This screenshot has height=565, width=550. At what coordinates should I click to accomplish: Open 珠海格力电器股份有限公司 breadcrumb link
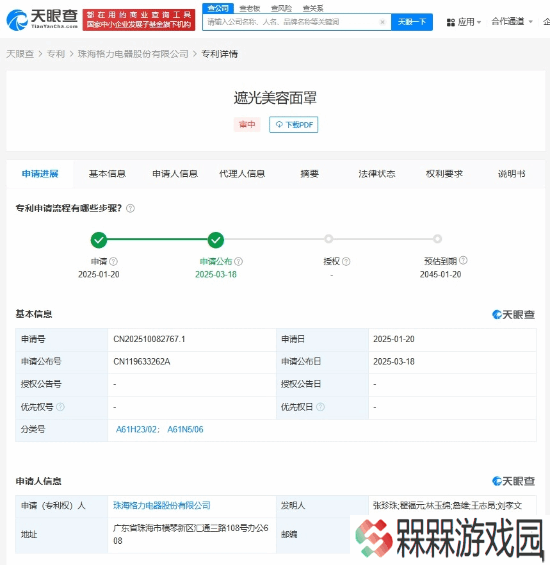click(x=133, y=54)
